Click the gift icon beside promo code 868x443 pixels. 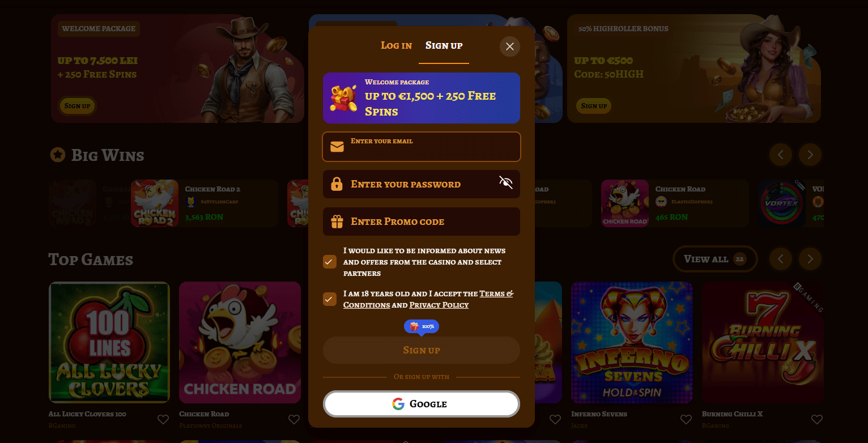pyautogui.click(x=337, y=221)
